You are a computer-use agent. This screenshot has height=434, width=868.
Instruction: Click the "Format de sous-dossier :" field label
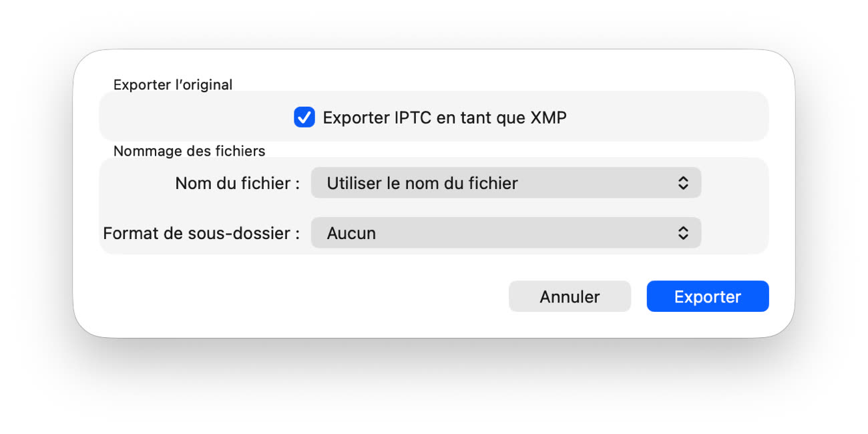point(201,233)
